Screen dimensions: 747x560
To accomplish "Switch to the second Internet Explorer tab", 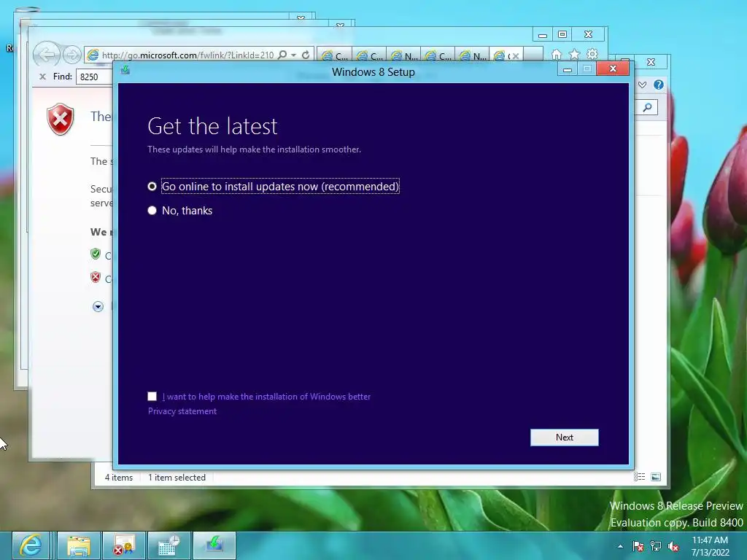I will (370, 55).
